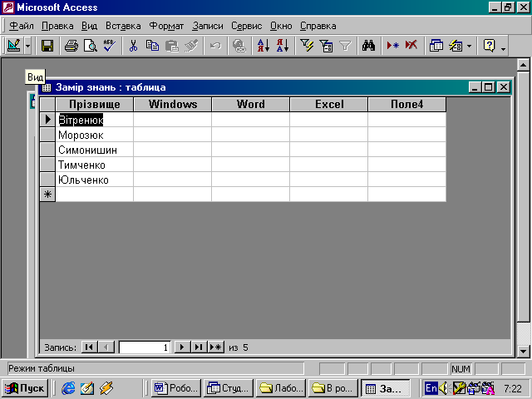The image size is (532, 399).
Task: Select the Word column header
Action: [251, 104]
